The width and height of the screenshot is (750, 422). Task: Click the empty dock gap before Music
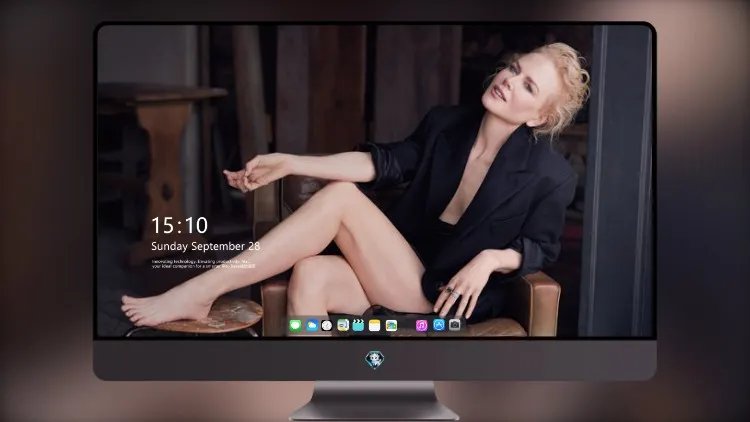pos(407,325)
